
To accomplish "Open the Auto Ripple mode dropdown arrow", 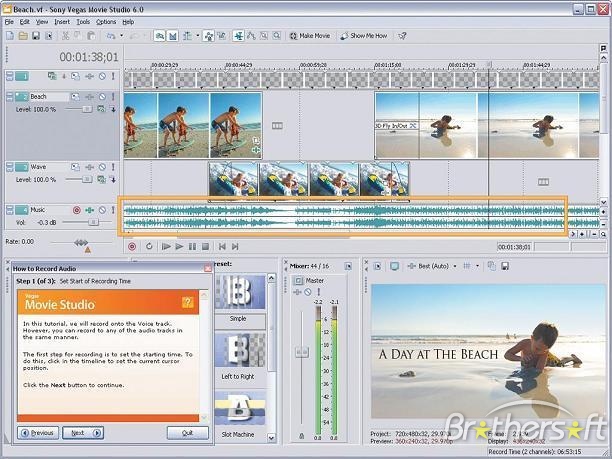I will point(198,36).
